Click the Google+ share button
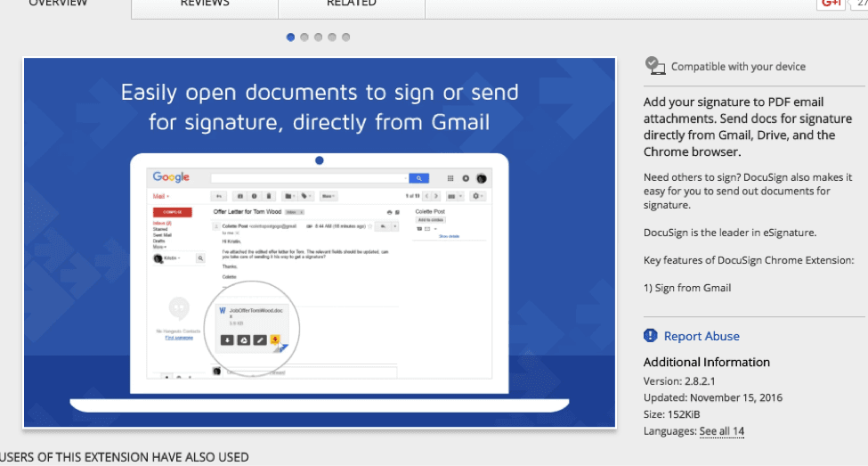 pos(831,4)
